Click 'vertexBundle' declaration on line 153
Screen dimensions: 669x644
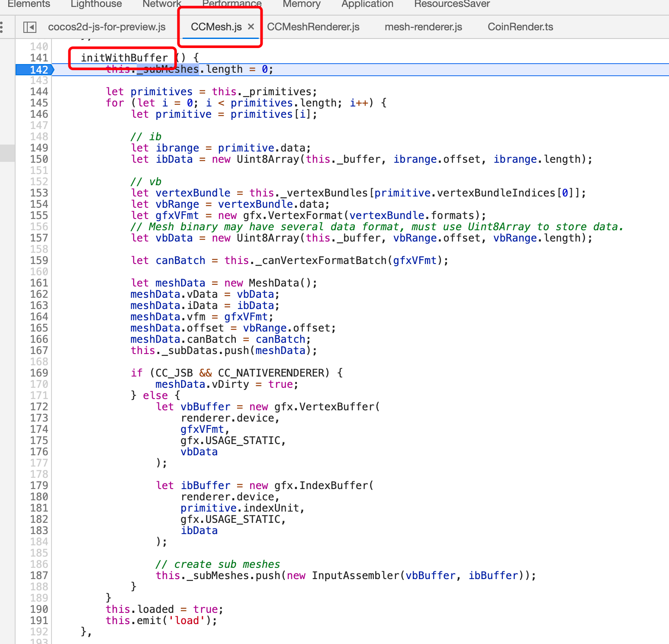click(193, 193)
